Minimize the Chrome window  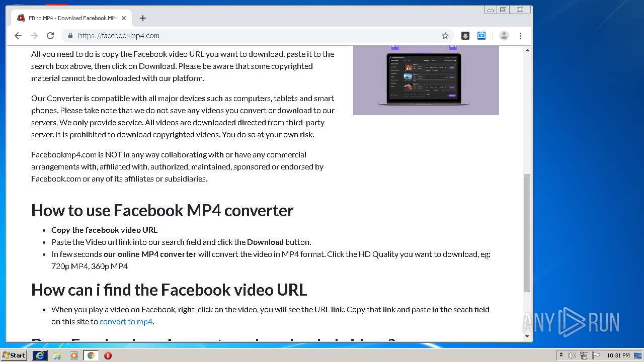pyautogui.click(x=491, y=10)
